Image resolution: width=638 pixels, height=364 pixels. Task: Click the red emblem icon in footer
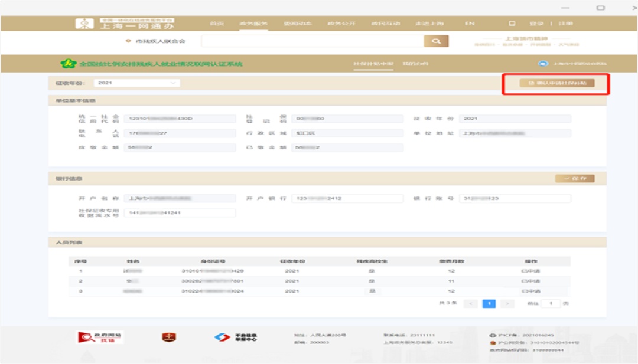(x=170, y=337)
